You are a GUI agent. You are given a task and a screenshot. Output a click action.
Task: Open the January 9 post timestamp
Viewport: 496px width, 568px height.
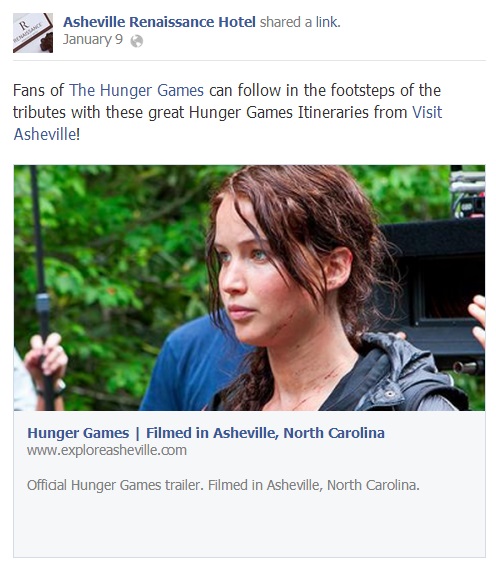[93, 39]
